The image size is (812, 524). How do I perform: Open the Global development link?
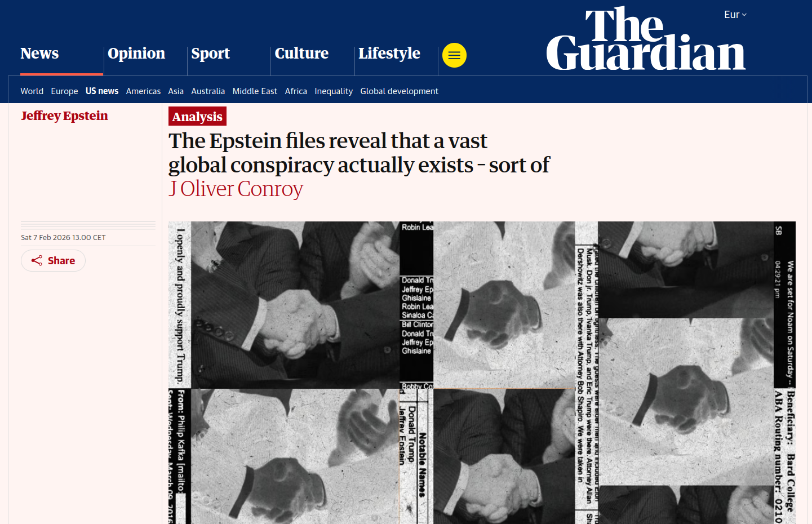399,91
